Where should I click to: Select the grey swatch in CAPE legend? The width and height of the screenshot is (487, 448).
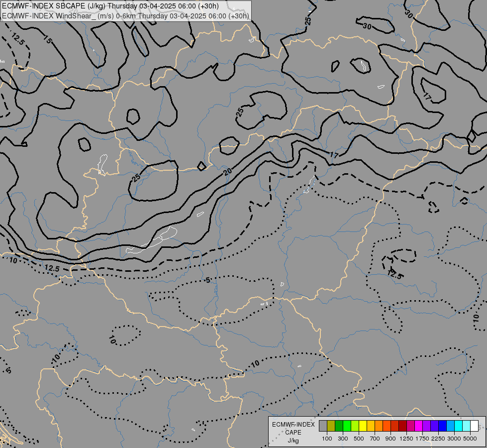pyautogui.click(x=323, y=426)
